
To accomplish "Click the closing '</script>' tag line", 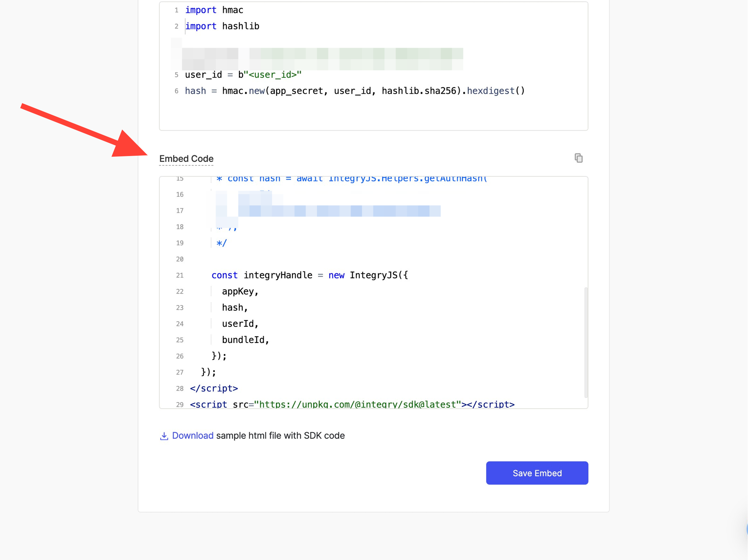I will pyautogui.click(x=214, y=389).
